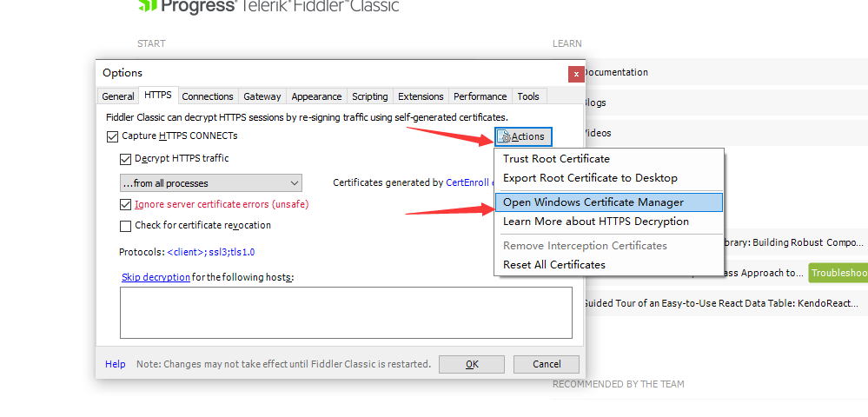This screenshot has height=417, width=868.
Task: Toggle Ignore server certificate errors checkbox
Action: click(125, 205)
